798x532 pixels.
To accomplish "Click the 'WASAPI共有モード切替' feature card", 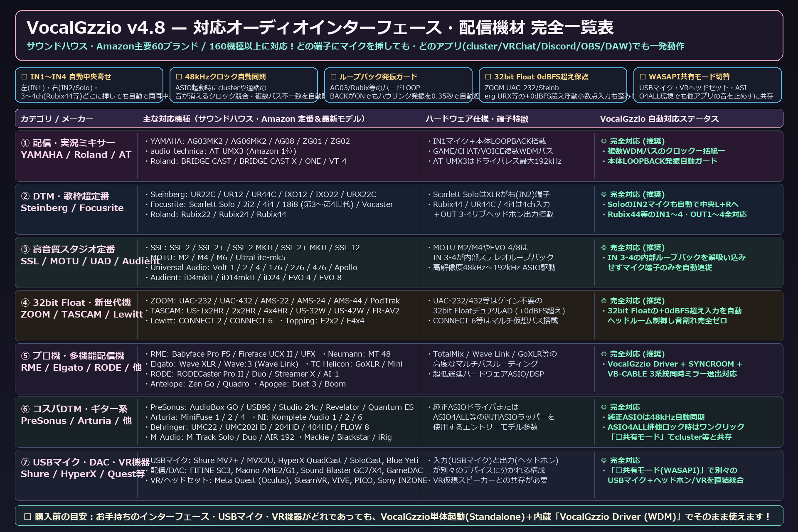I will (x=707, y=85).
